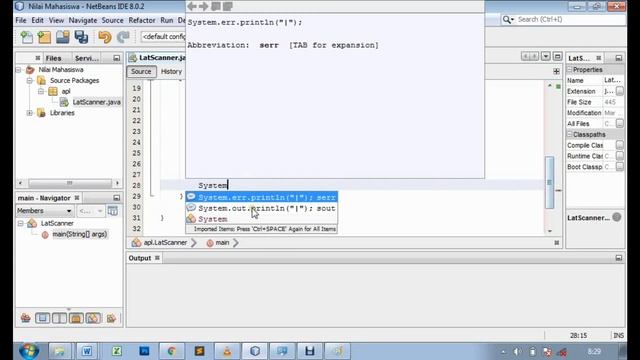This screenshot has width=640, height=360.
Task: Open documentation in external browser icon
Action: coord(216,6)
